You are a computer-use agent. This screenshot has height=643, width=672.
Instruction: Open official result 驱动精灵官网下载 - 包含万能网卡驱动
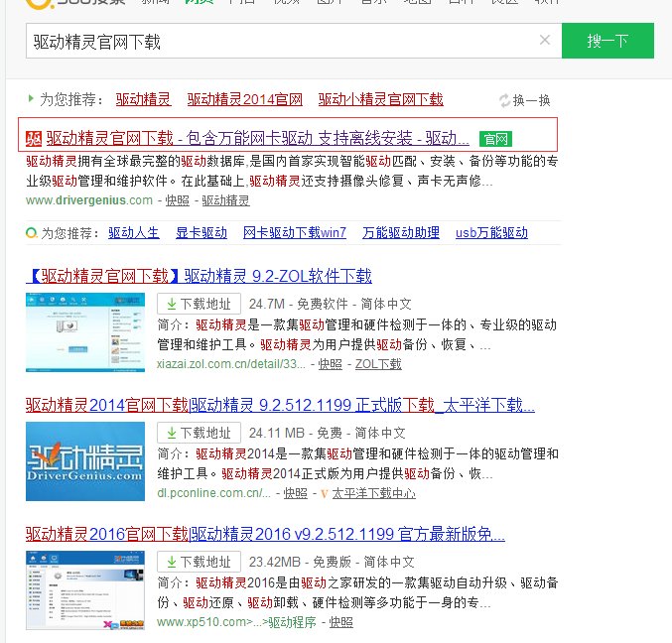257,138
